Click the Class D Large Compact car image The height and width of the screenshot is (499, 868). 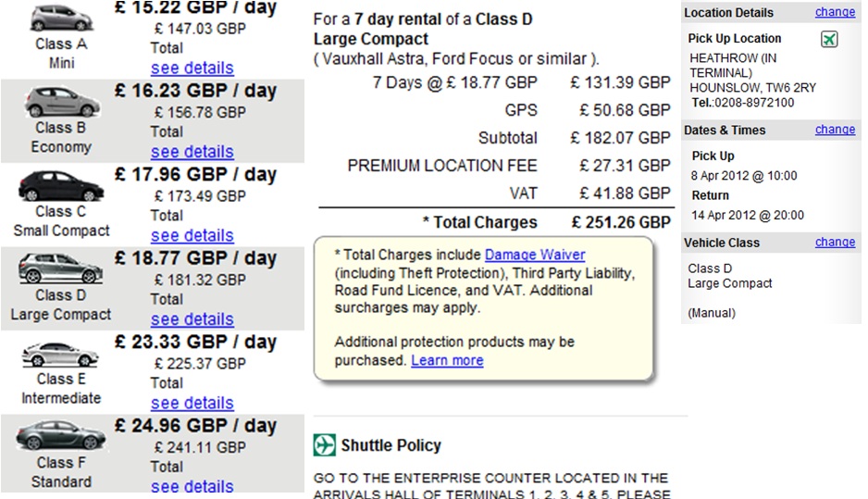tap(61, 268)
